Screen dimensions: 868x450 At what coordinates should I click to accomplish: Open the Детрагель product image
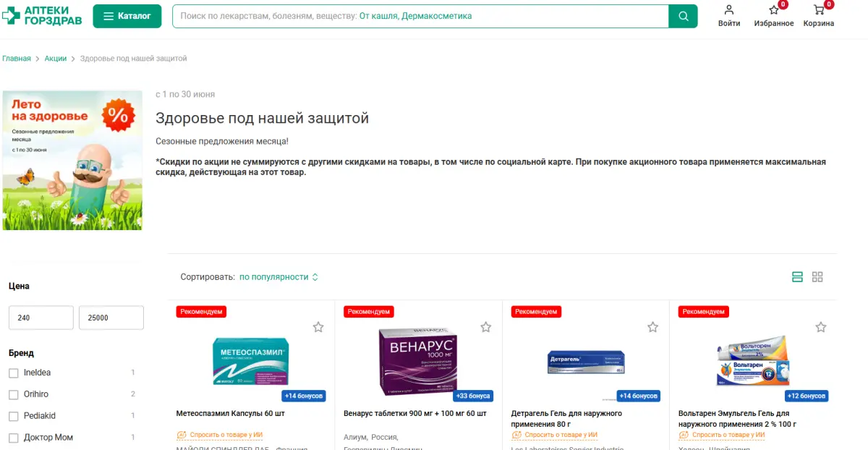click(x=586, y=362)
